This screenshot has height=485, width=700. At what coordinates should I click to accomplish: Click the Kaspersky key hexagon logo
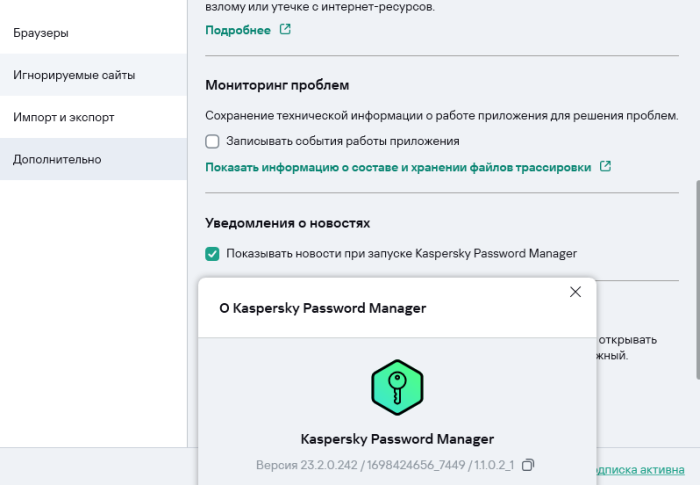tap(397, 388)
